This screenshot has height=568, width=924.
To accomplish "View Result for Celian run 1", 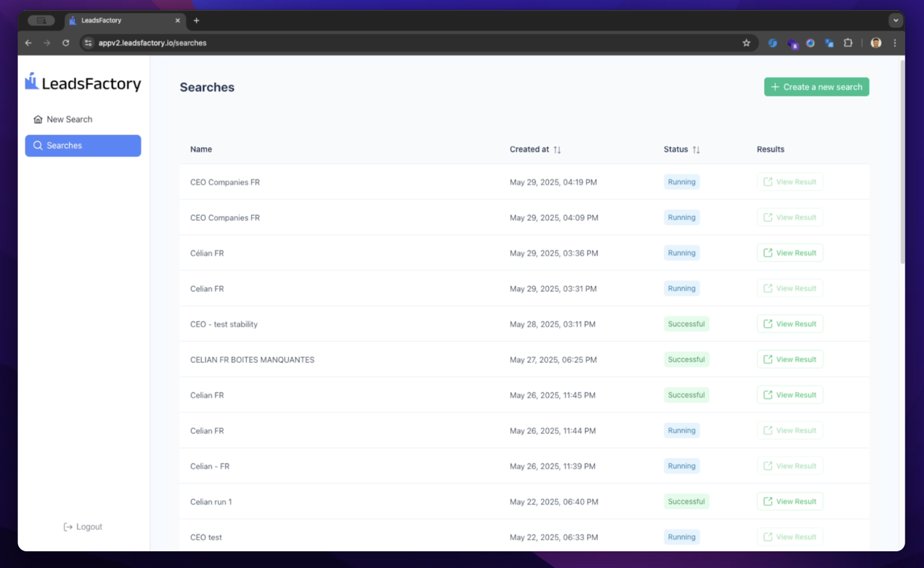I will [x=790, y=501].
